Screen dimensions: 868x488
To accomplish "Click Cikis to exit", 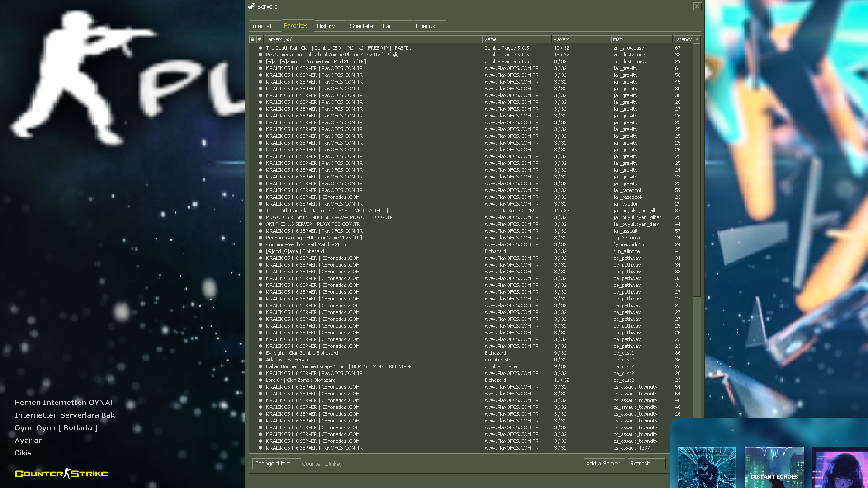I will [x=23, y=453].
